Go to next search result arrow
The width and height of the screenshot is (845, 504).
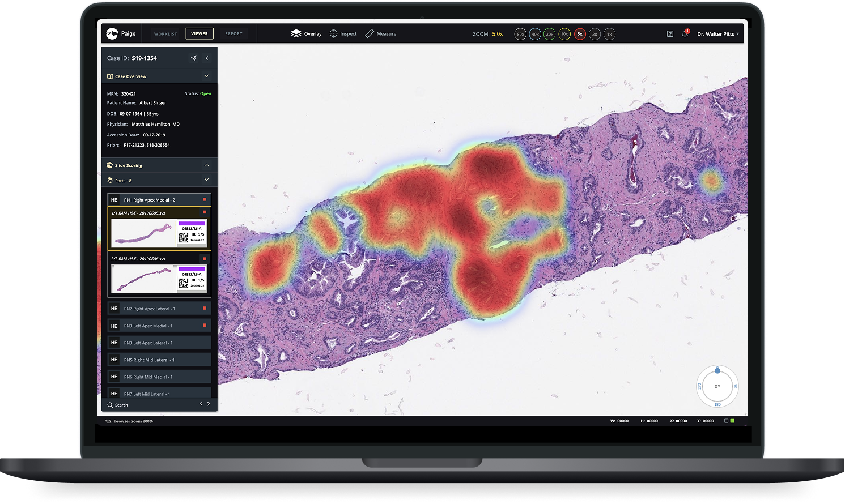pyautogui.click(x=209, y=404)
